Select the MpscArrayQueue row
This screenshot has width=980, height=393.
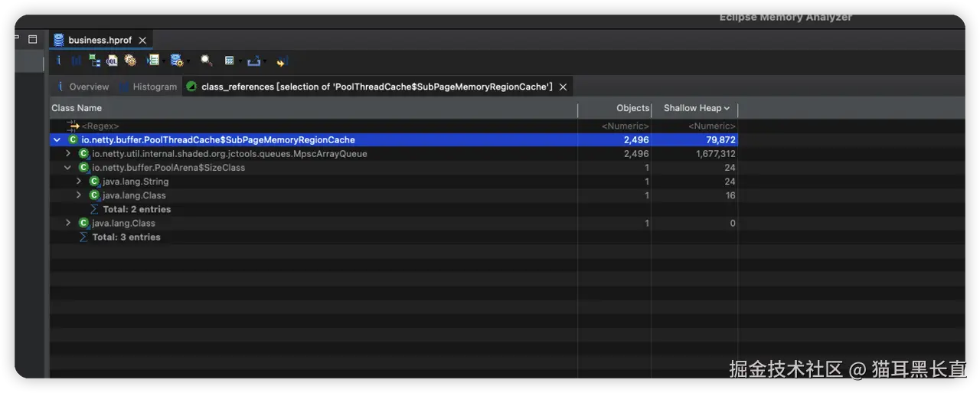point(394,154)
